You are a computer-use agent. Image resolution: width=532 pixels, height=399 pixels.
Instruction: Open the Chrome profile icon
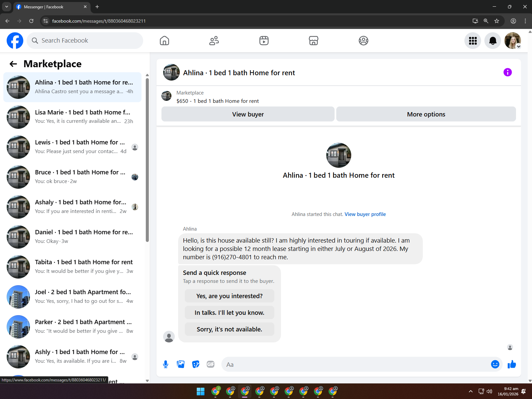pos(513,21)
